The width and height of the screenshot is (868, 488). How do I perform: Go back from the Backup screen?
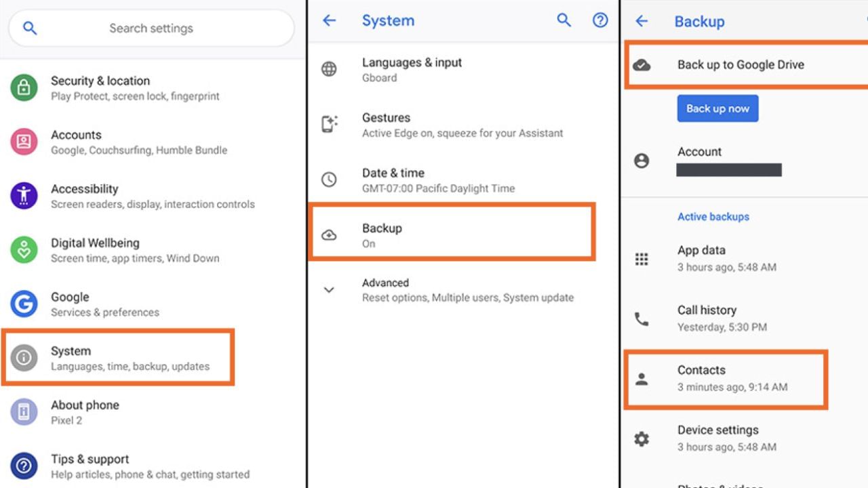[642, 21]
